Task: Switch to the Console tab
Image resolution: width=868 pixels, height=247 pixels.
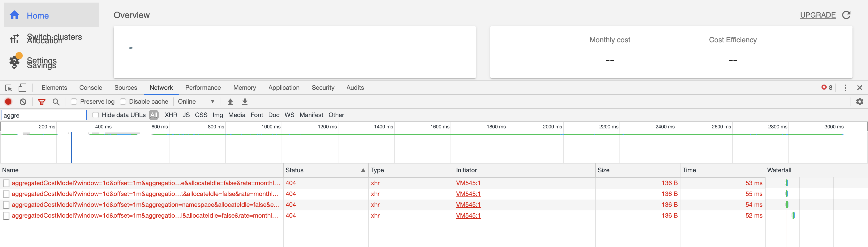Action: 90,87
